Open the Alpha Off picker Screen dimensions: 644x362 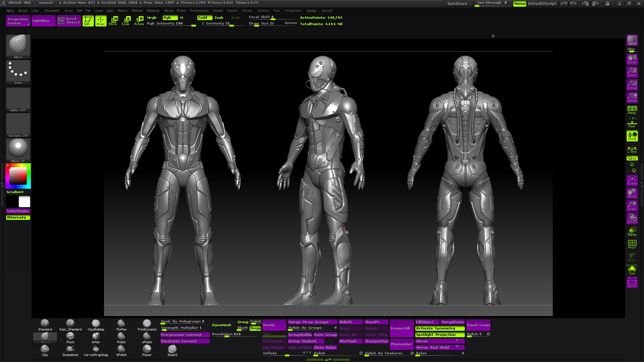18,100
